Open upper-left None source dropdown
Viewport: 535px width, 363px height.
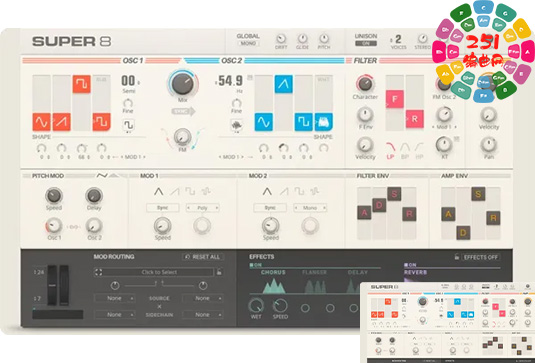(x=115, y=298)
